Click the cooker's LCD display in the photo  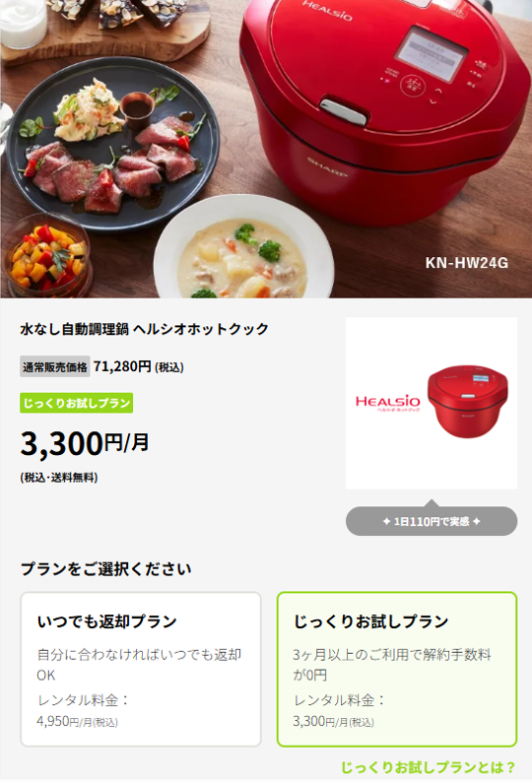tap(432, 55)
